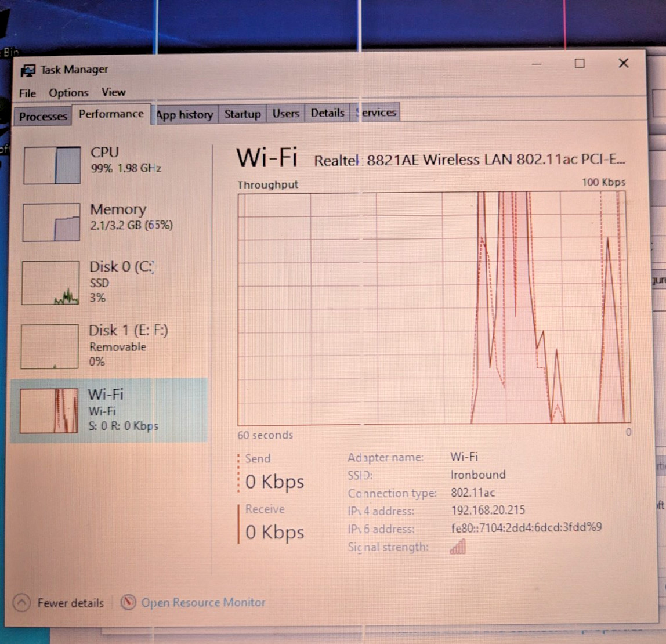Switch to the Processes tab
Viewport: 666px width, 644px height.
pyautogui.click(x=43, y=116)
